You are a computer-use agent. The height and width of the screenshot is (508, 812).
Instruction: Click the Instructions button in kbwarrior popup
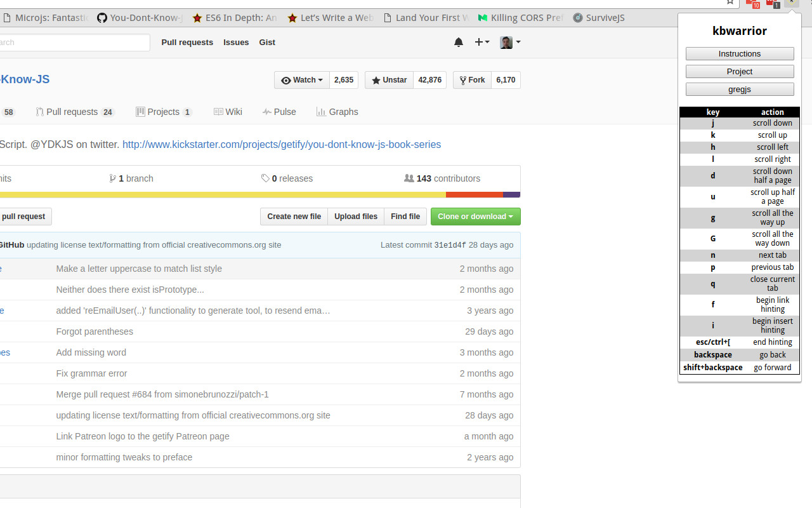[740, 54]
